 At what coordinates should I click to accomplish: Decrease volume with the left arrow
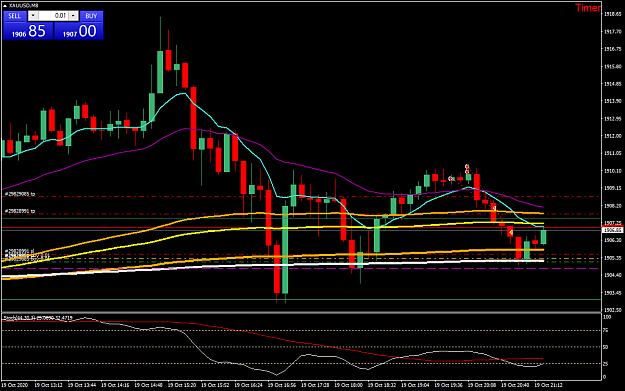tap(33, 16)
